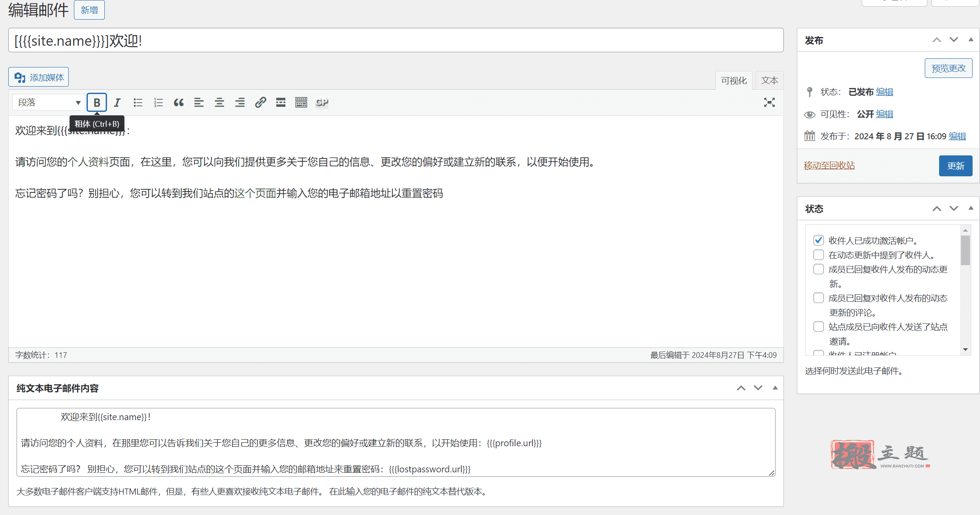Viewport: 980px width, 515px height.
Task: Click inside the plain text email textarea
Action: point(396,442)
